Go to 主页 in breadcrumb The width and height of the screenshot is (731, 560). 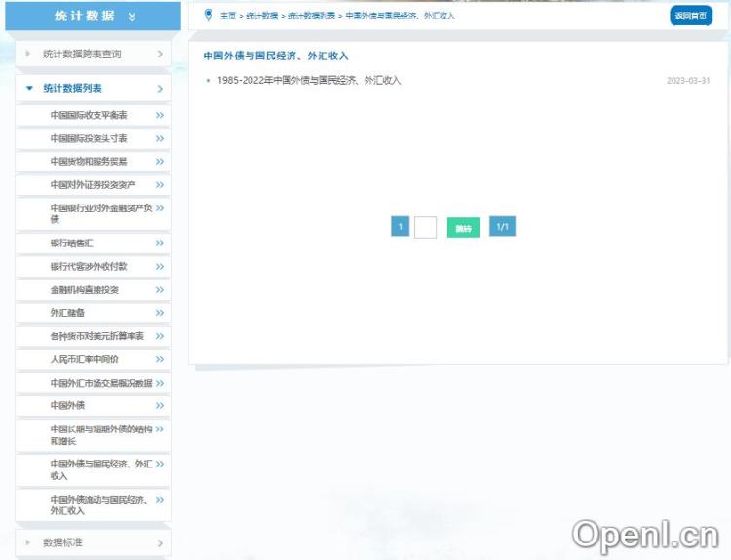[228, 16]
